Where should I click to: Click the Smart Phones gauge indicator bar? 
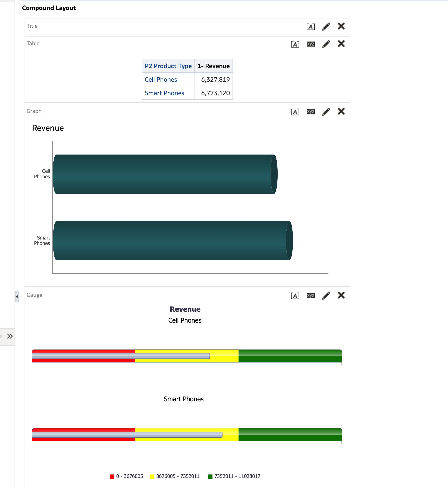[127, 435]
